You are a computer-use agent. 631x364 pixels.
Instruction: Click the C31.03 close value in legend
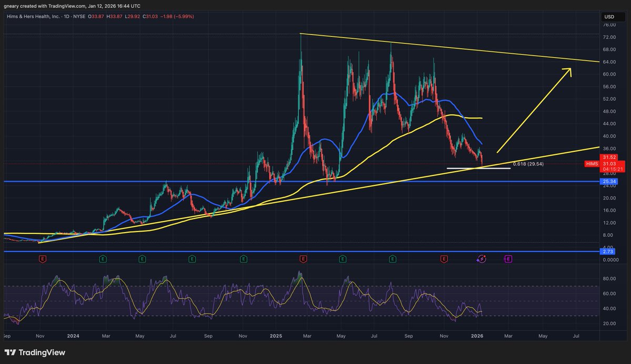[x=151, y=16]
